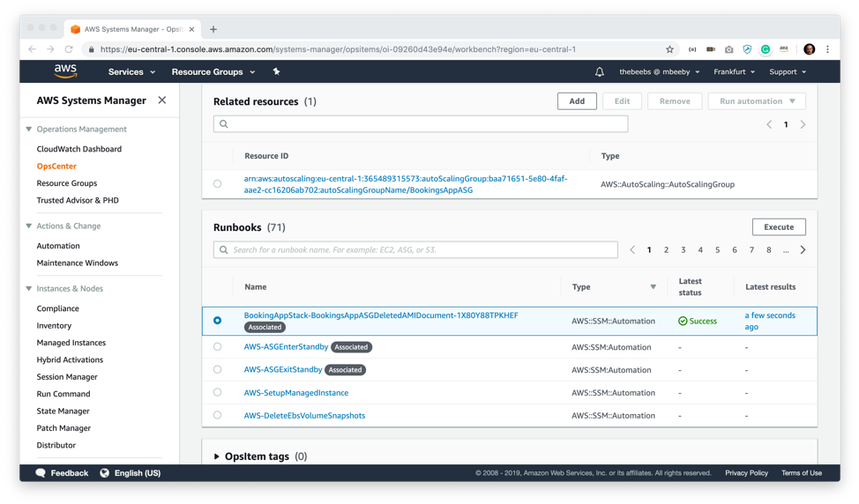This screenshot has height=504, width=859.
Task: Click the globe language icon
Action: pos(105,473)
